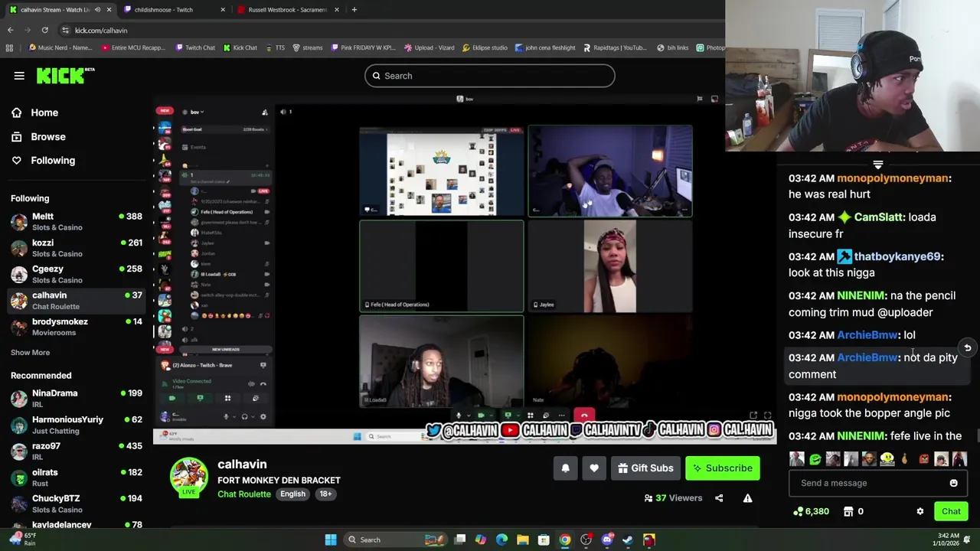
Task: Open Upload - Vizard bookmark
Action: pos(430,47)
